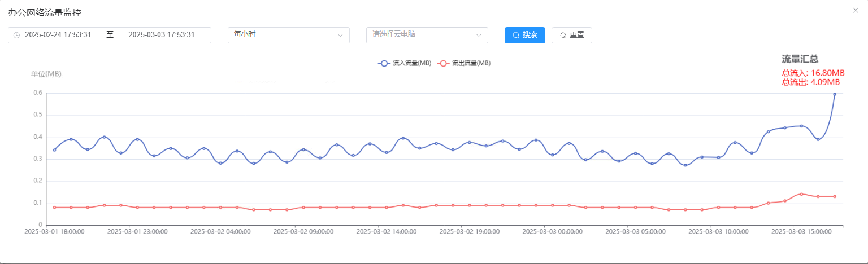Click the chevron arrow of 请选择云电脑

[x=479, y=35]
